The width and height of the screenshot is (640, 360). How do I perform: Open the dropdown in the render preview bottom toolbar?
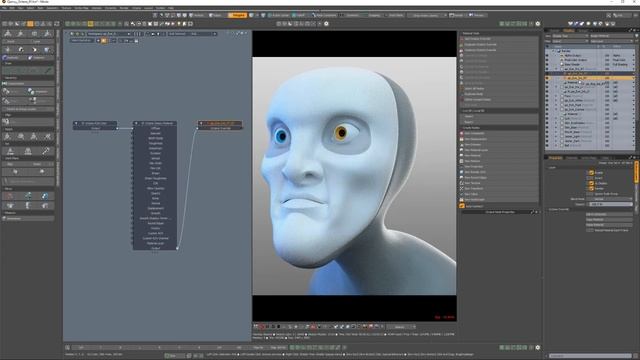click(x=401, y=327)
